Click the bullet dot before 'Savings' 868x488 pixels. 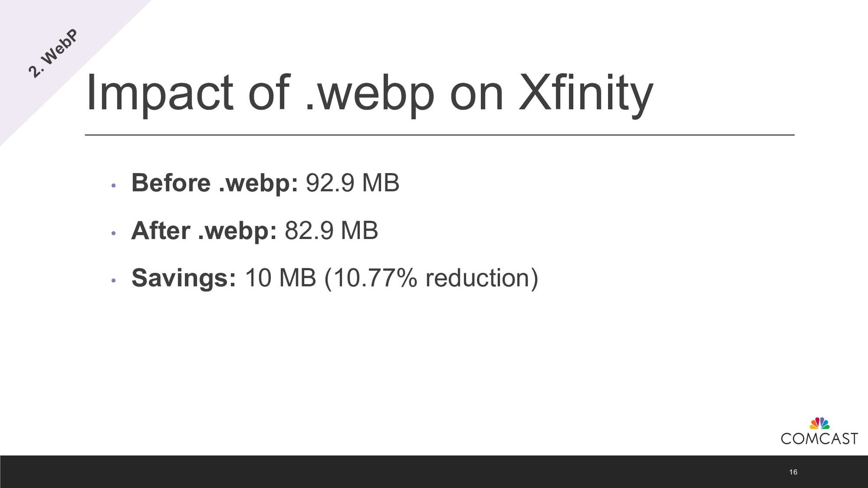click(114, 281)
